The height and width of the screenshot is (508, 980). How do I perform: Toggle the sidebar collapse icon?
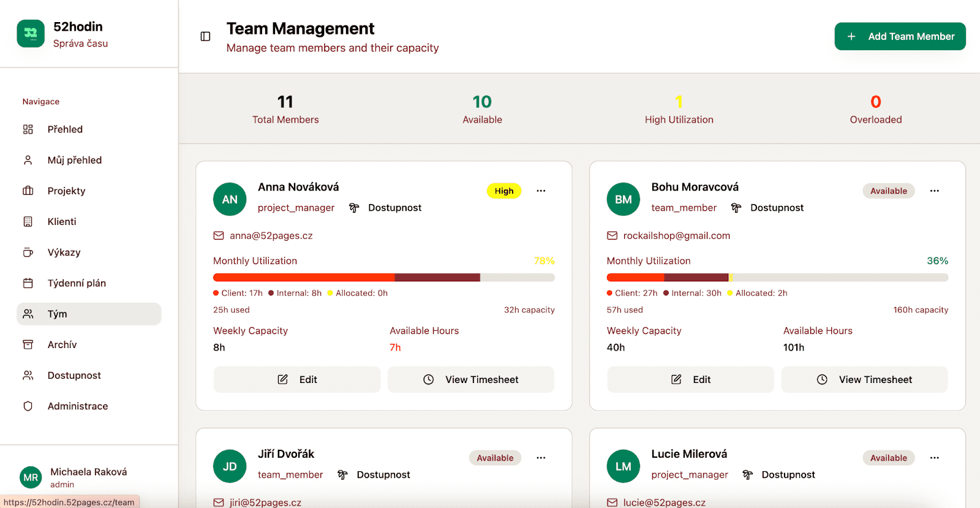click(x=205, y=37)
